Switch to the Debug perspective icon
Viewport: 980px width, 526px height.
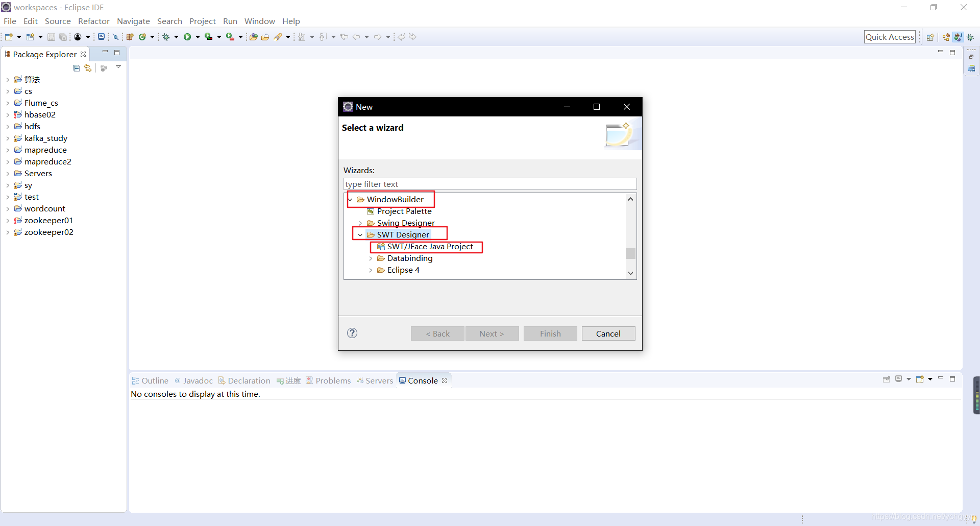(970, 37)
